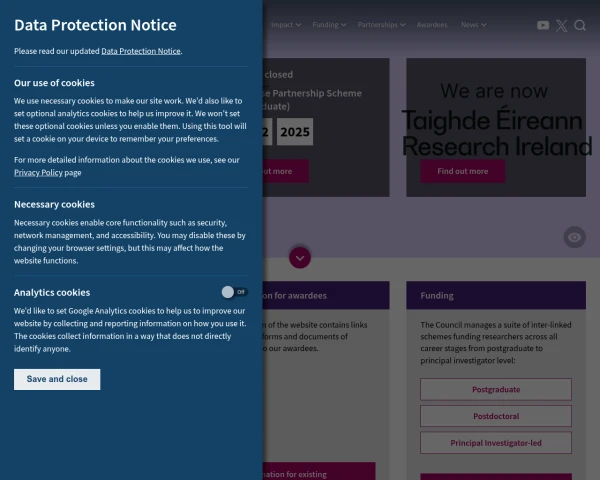Select the Principal Investigator-led button

[496, 442]
